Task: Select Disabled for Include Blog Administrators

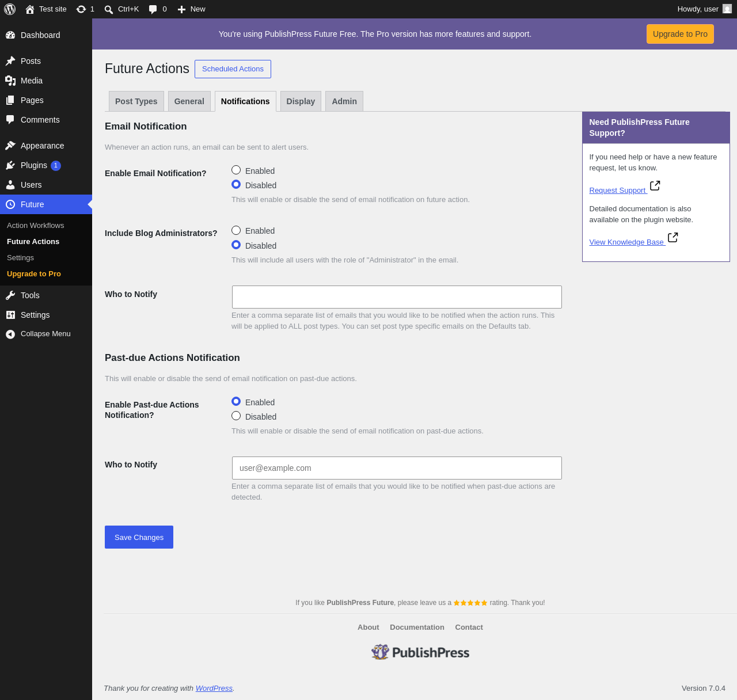Action: tap(236, 245)
